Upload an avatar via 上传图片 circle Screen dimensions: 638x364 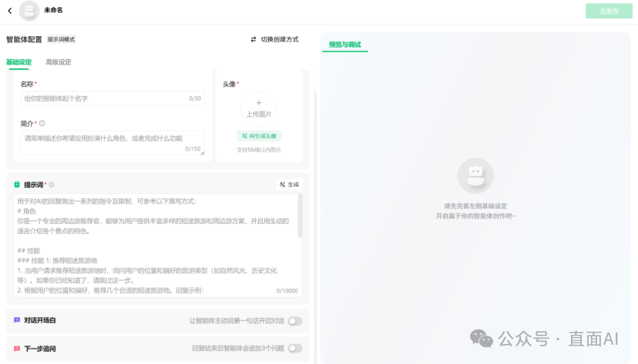coord(259,109)
